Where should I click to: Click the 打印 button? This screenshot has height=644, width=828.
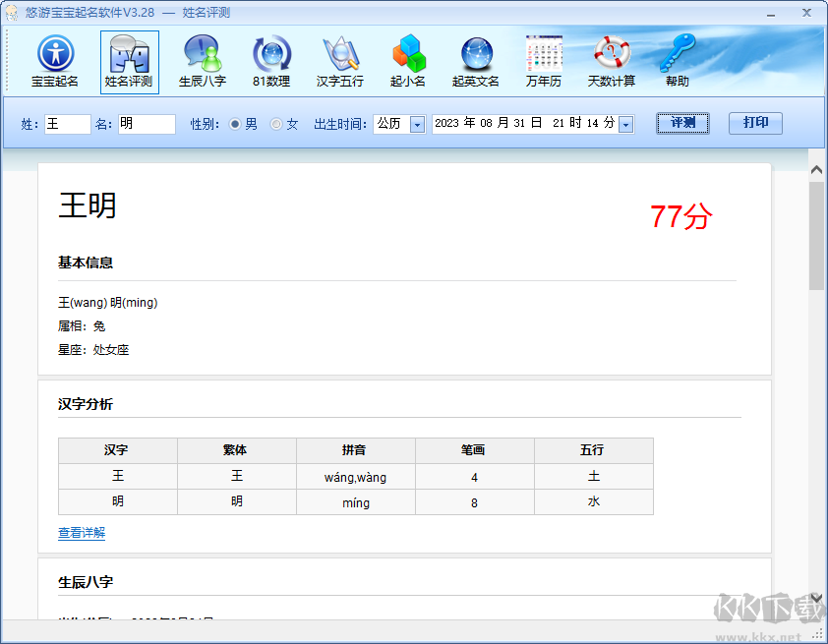click(755, 124)
